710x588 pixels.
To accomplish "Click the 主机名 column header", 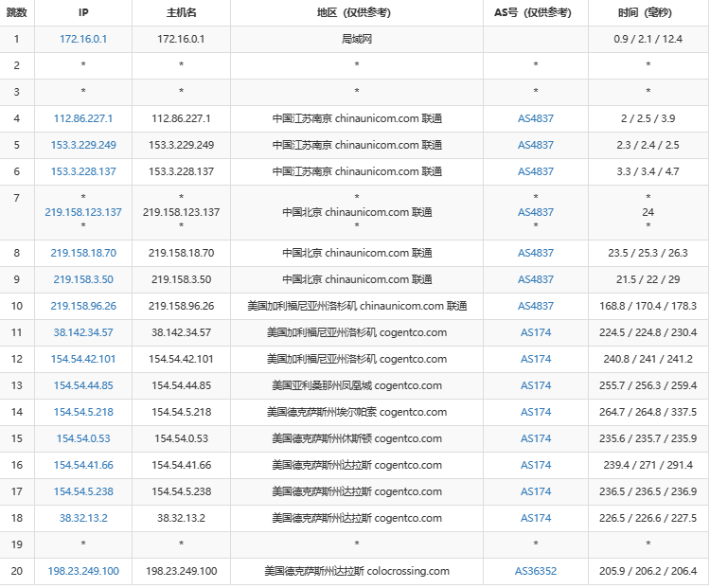I will tap(181, 12).
